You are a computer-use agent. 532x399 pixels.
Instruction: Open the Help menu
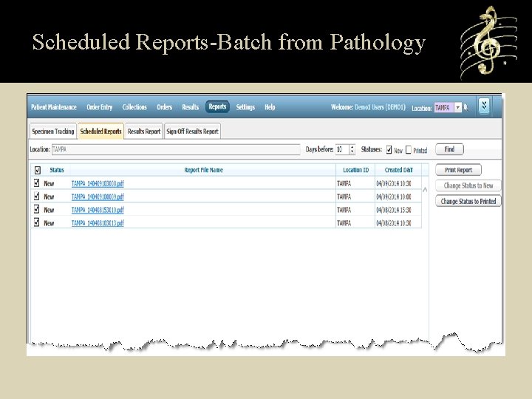[x=270, y=107]
